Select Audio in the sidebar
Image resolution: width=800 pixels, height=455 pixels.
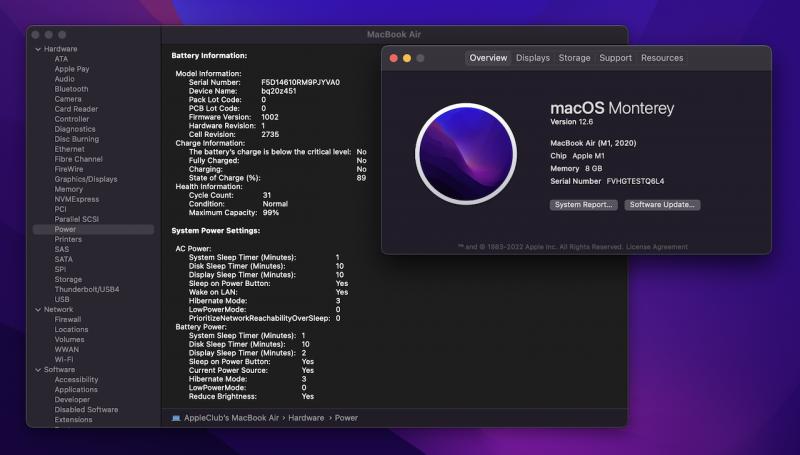coord(64,79)
